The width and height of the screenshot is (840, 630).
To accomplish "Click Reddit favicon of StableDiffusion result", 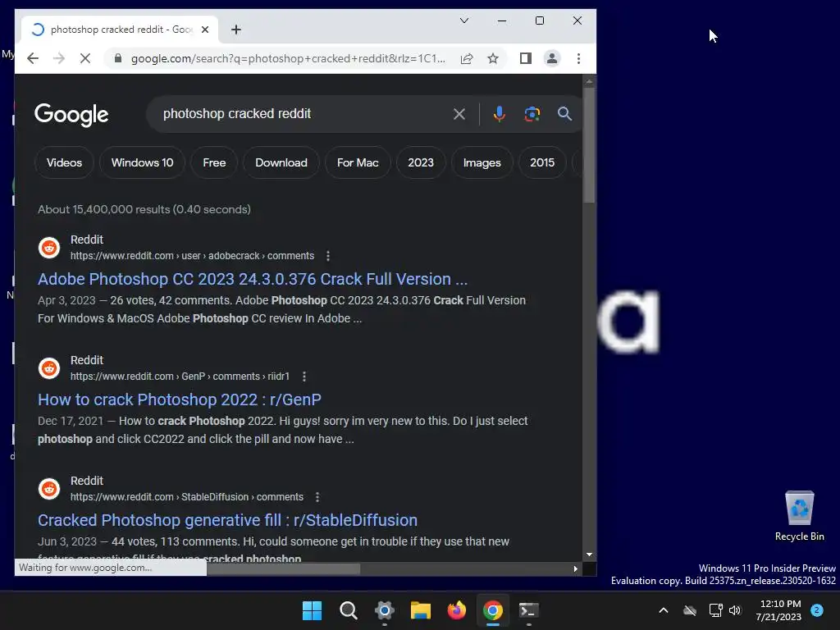I will point(49,489).
